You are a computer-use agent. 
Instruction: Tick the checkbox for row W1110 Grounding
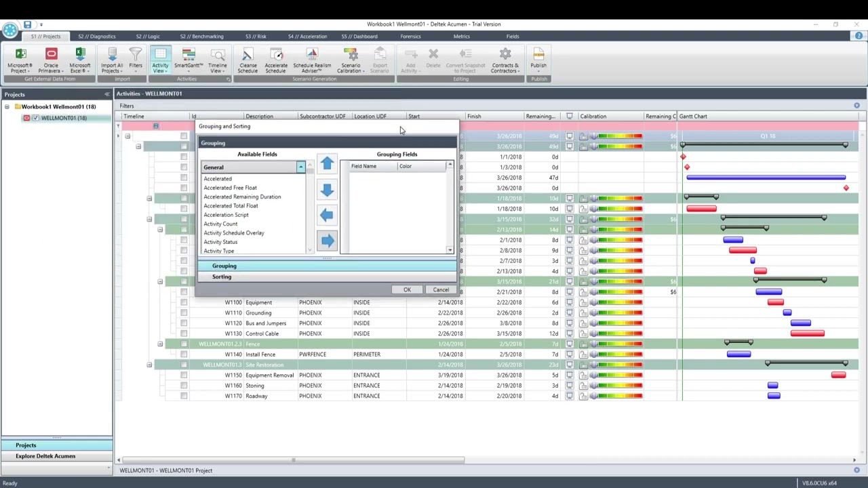(184, 312)
